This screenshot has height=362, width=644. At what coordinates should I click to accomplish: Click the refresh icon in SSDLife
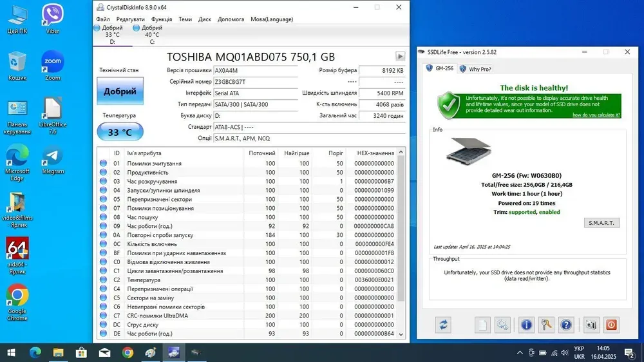point(442,325)
